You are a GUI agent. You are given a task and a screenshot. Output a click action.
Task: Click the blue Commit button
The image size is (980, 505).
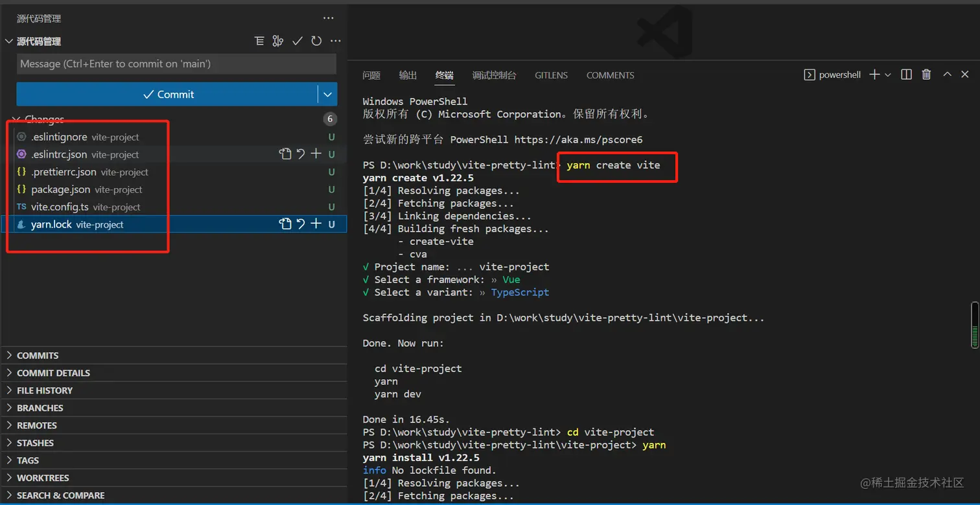(167, 94)
